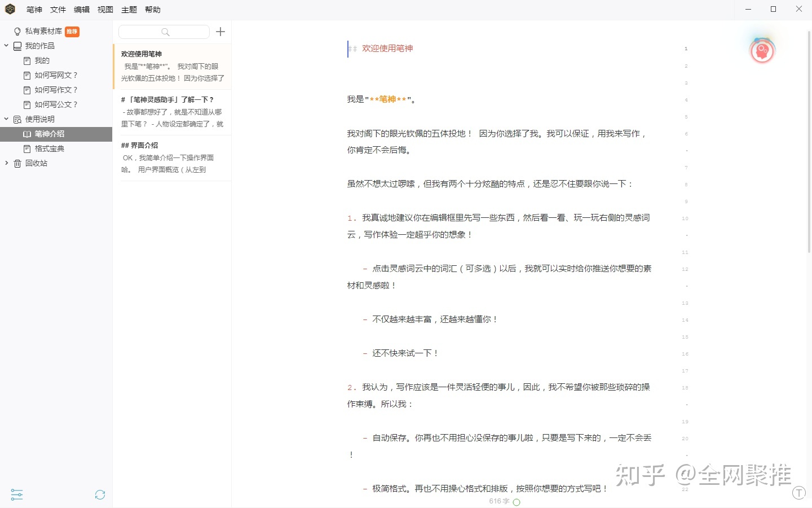Click the line 不仅越来越丰富，还越来越懂你！
The width and height of the screenshot is (812, 508).
pos(435,319)
